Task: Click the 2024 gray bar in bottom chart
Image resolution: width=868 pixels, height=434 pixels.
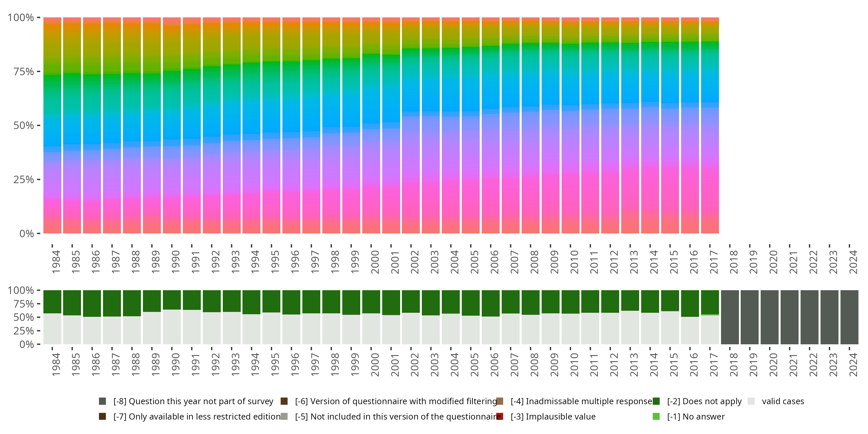Action: [849, 317]
